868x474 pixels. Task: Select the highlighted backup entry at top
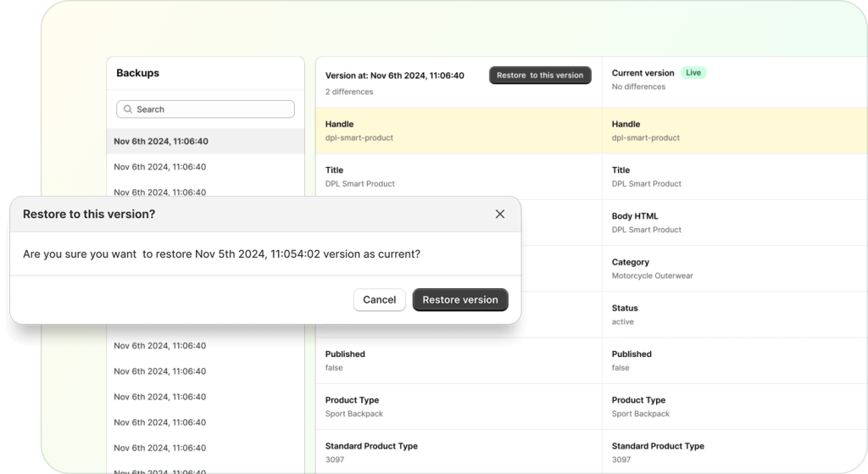tap(161, 142)
